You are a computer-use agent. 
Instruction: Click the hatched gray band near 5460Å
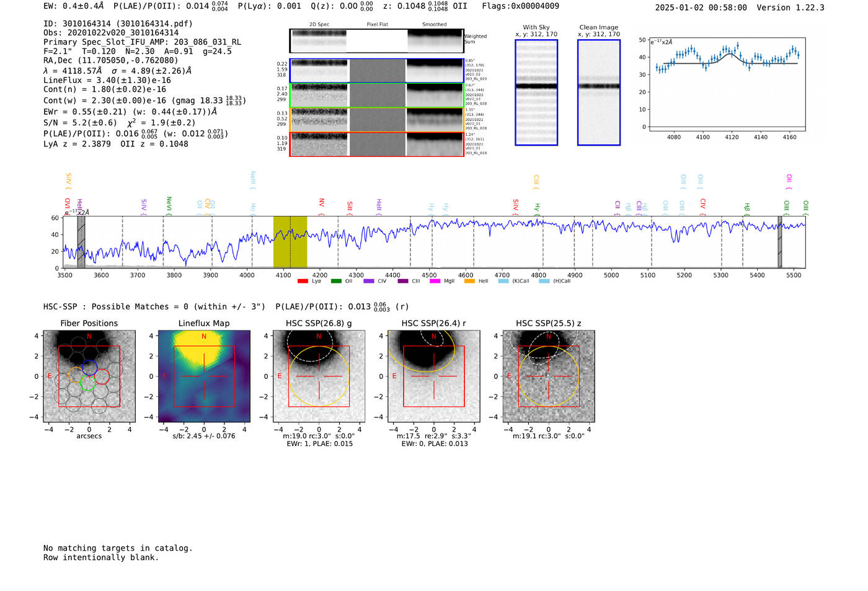780,242
